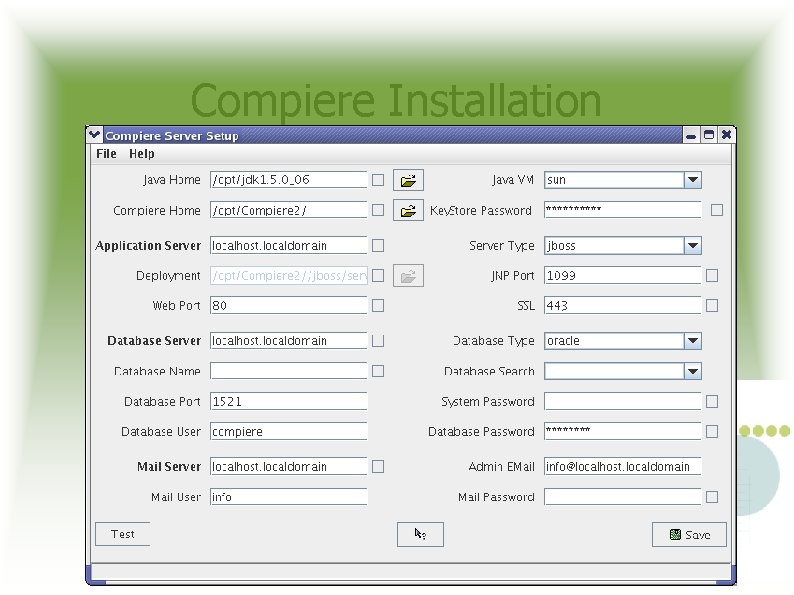Toggle checkbox beside KeyStore Password field
The width and height of the screenshot is (794, 595).
coord(717,210)
